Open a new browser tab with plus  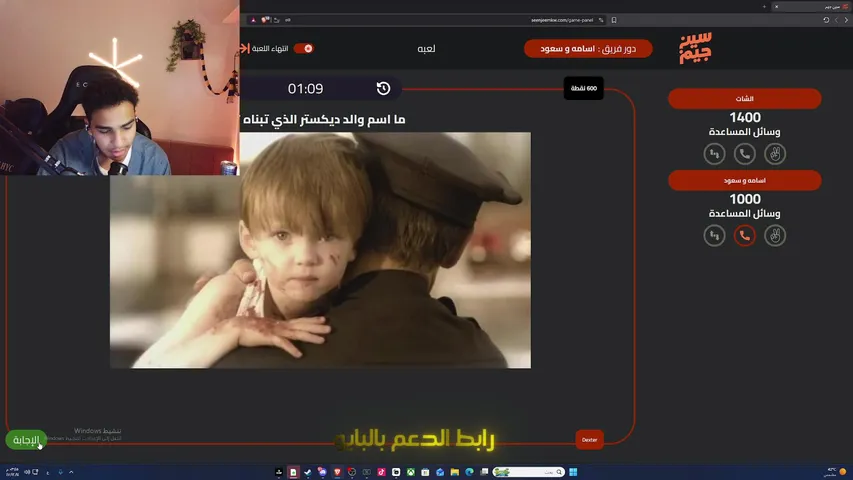(x=764, y=7)
